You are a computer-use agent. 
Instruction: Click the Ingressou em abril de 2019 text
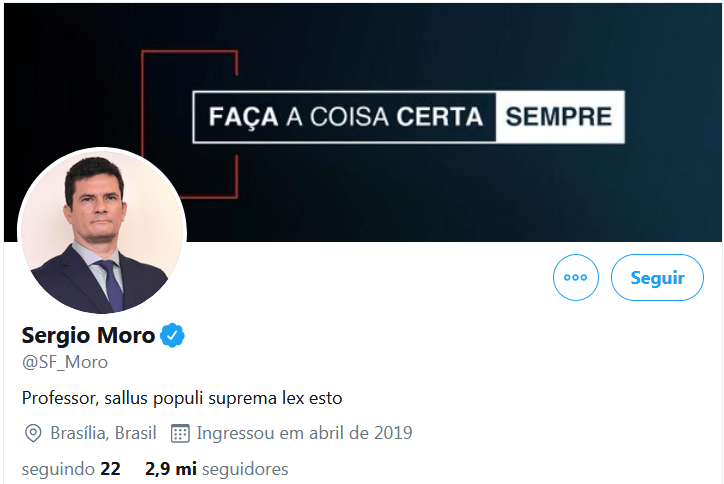click(x=304, y=433)
